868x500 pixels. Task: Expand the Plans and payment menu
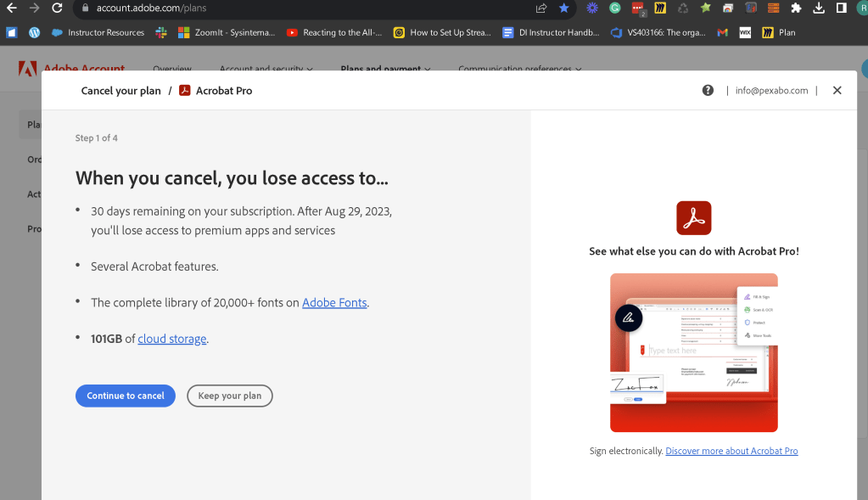tap(385, 68)
